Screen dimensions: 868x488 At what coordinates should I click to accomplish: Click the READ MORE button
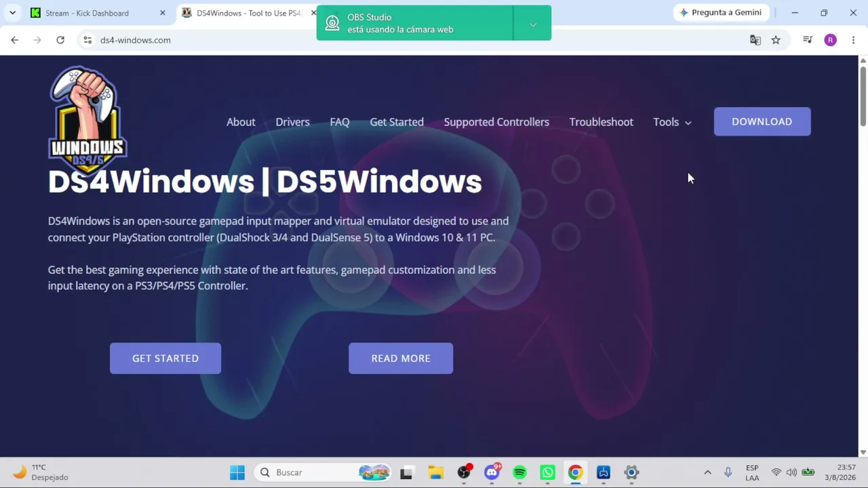[x=401, y=358]
